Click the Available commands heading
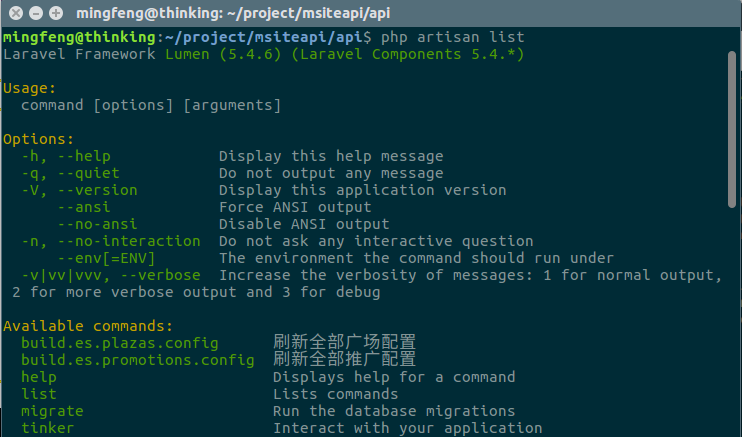 pyautogui.click(x=88, y=326)
